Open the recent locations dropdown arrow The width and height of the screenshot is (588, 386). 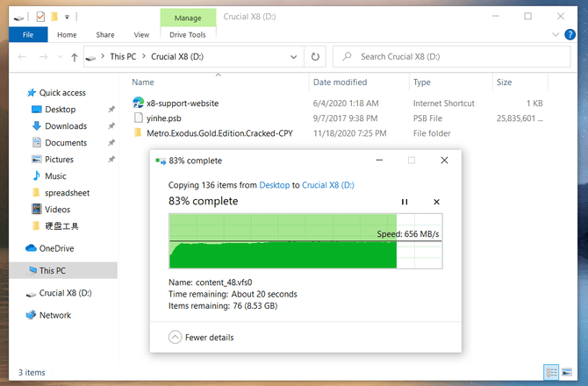click(x=60, y=57)
